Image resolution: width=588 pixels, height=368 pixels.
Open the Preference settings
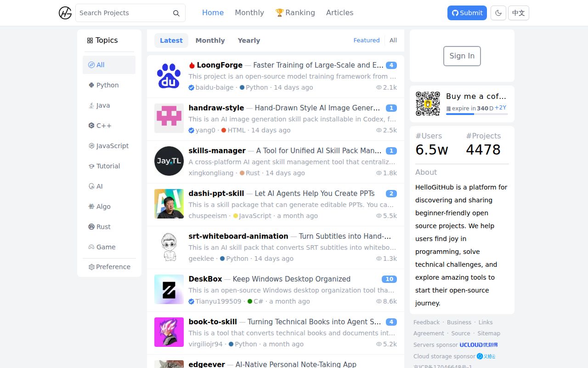point(109,267)
